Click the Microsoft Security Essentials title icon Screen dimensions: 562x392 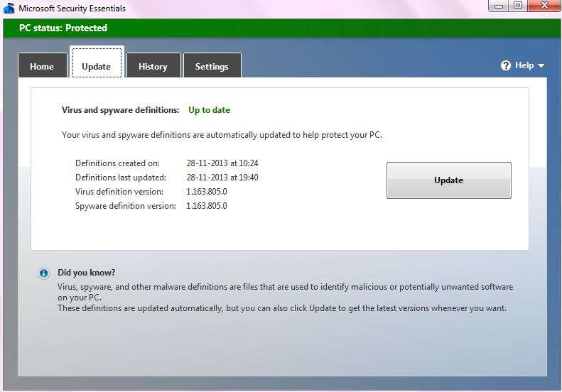pos(9,8)
